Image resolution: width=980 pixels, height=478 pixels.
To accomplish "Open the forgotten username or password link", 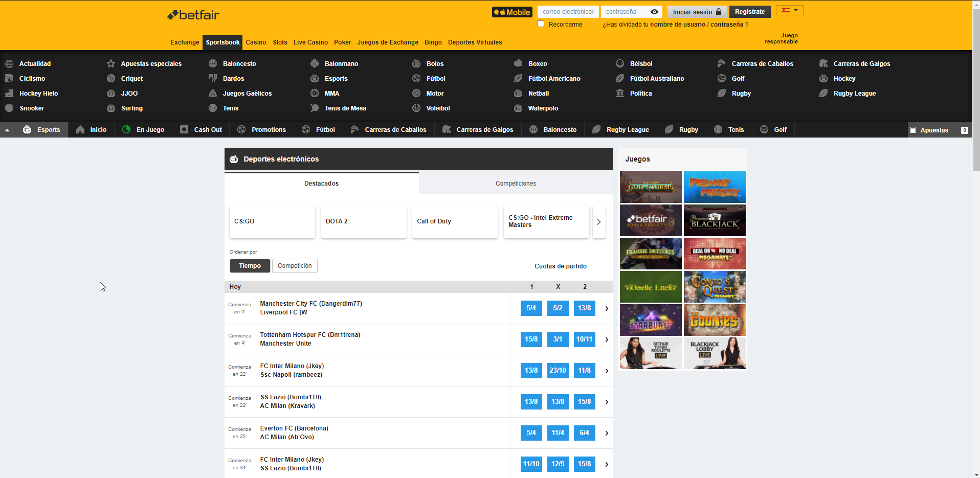I will point(675,25).
